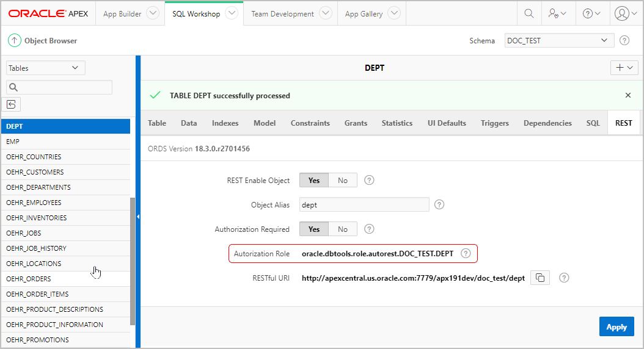The image size is (644, 349).
Task: Open the App Gallery menu tab
Action: tap(364, 13)
